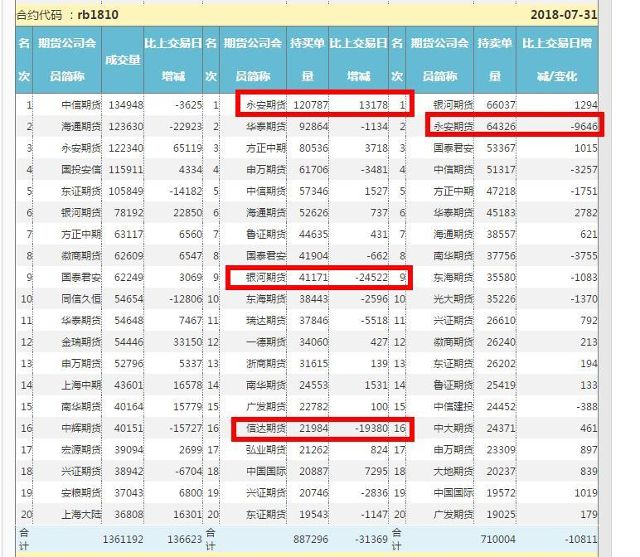Select volume value 122340 for 永安期货
Viewport: 640px width, 557px height.
click(126, 148)
